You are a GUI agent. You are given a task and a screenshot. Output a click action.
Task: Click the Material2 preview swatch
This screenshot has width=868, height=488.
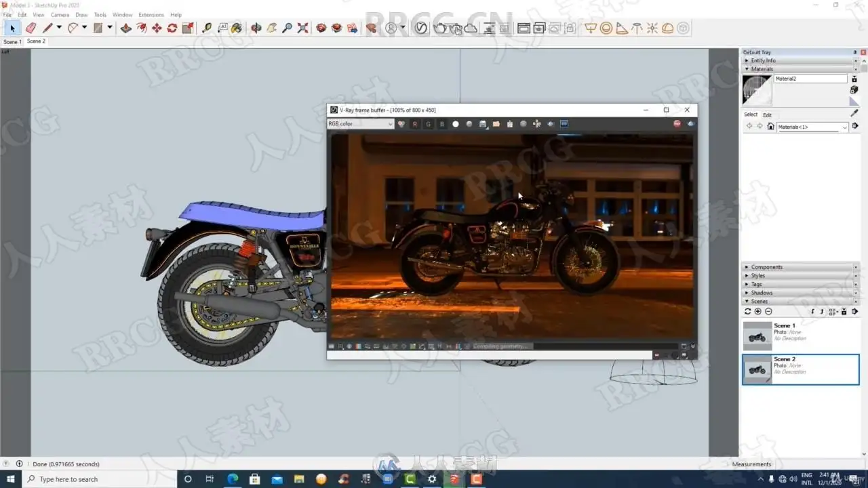757,89
